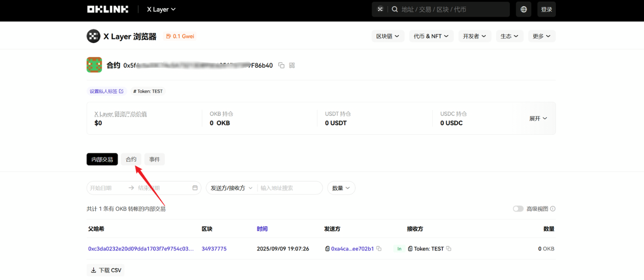Click the 0 OKB amount cell
The image size is (644, 280).
coord(546,249)
